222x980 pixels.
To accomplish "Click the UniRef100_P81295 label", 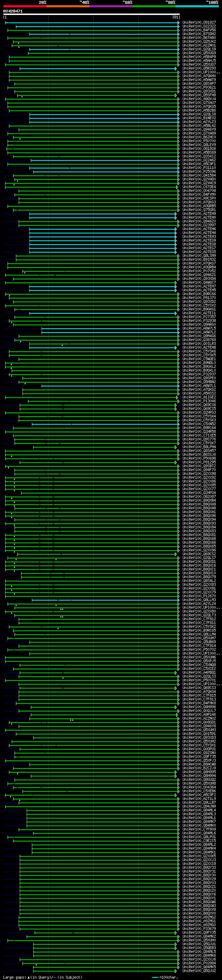I will click(x=199, y=462).
